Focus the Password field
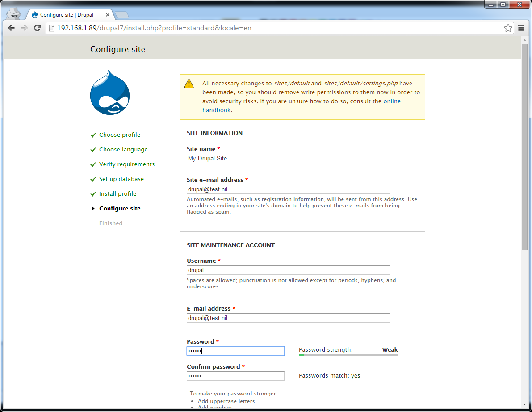This screenshot has width=532, height=412. click(235, 351)
